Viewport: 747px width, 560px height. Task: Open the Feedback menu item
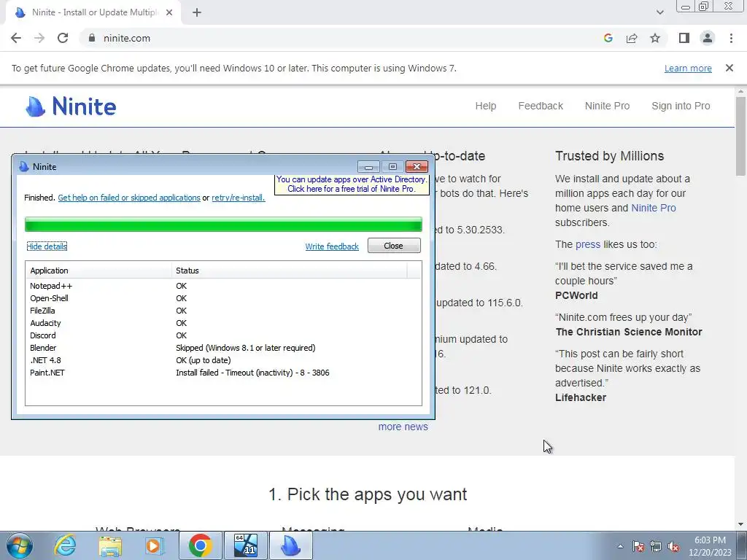click(x=541, y=106)
